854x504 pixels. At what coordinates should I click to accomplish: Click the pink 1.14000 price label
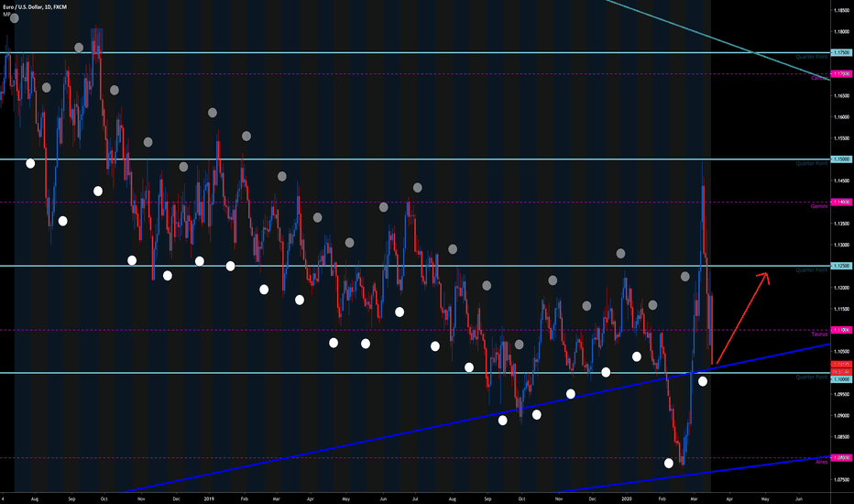841,203
